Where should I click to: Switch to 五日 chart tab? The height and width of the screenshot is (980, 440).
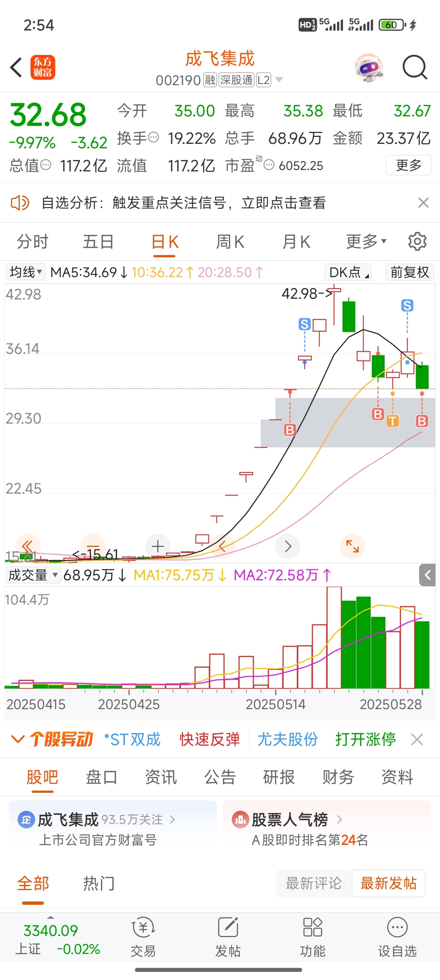(98, 242)
